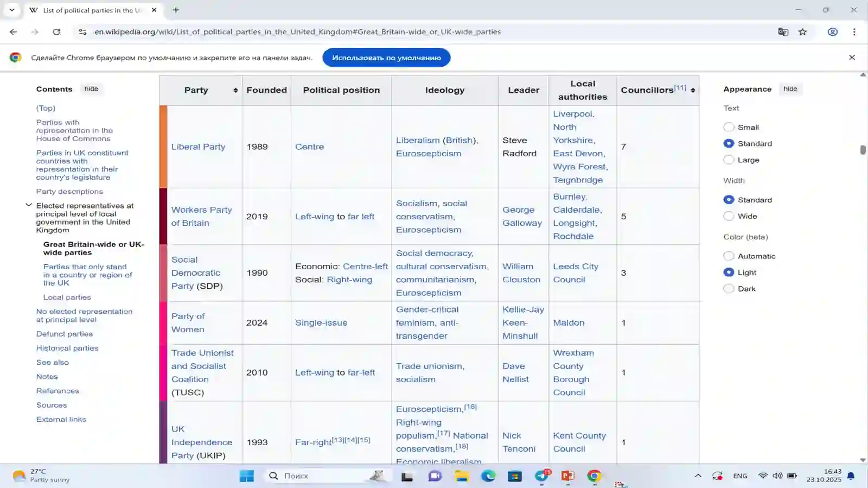Close the Wikipedia browser tab
The height and width of the screenshot is (488, 868).
[x=154, y=10]
